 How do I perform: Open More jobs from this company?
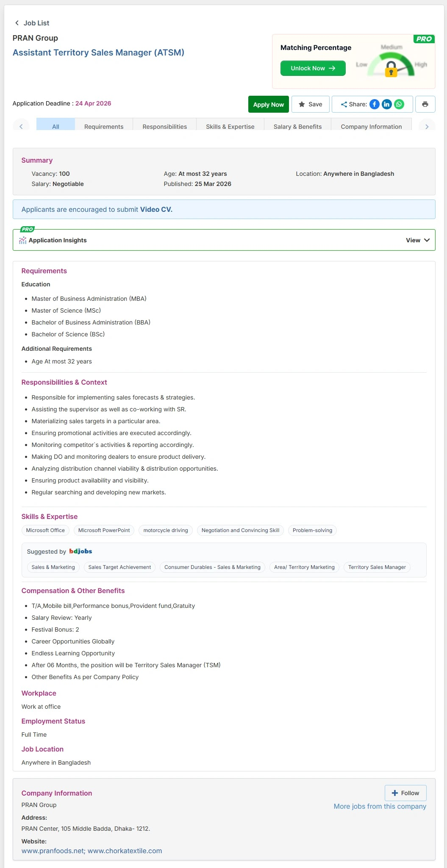380,806
